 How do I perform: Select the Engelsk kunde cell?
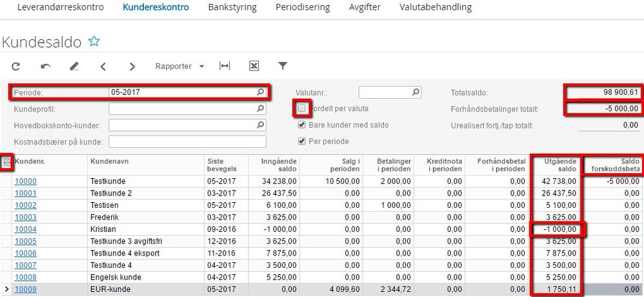(146, 277)
